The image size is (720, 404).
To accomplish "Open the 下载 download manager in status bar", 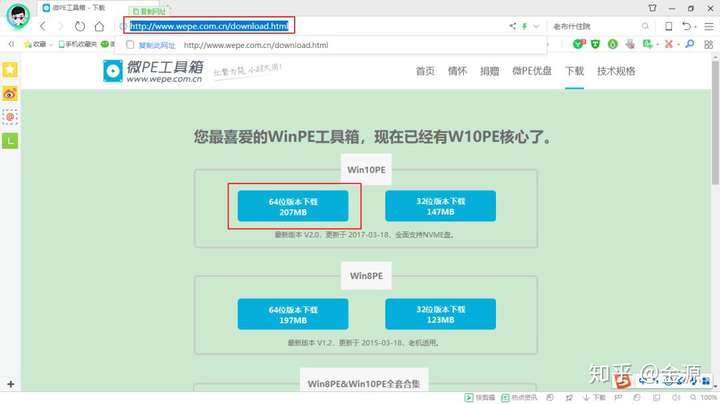I will 595,398.
